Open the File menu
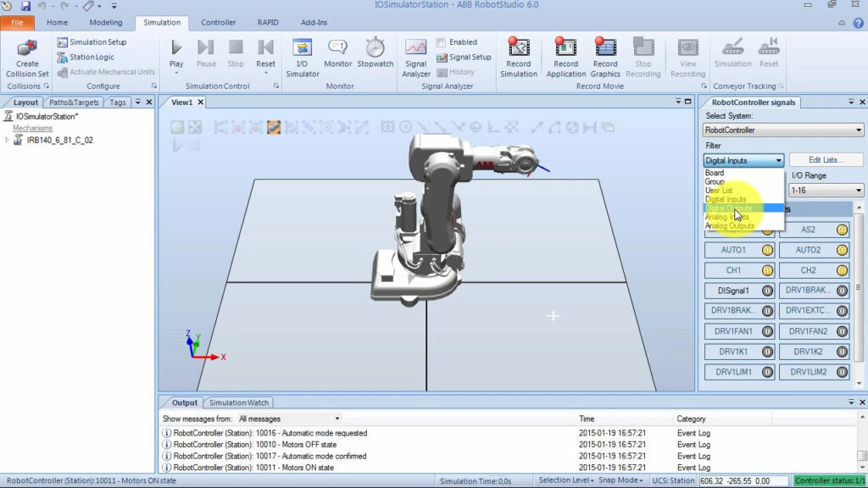868x488 pixels. pos(17,23)
